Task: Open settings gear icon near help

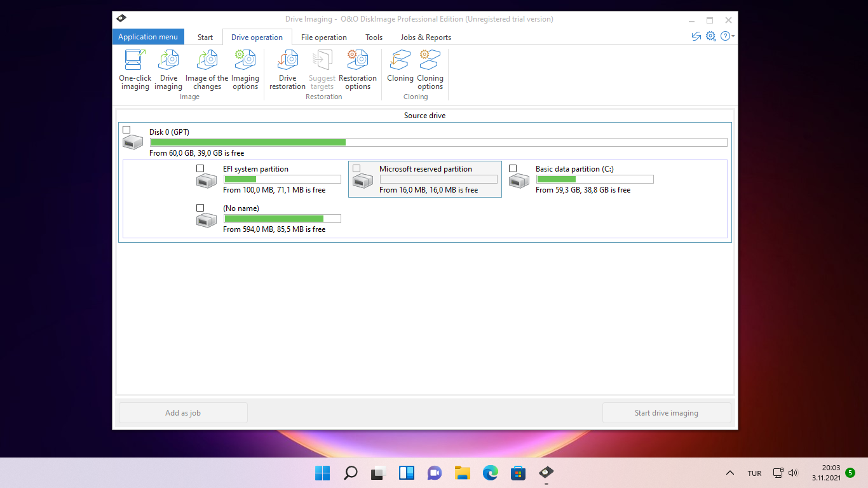Action: (x=711, y=36)
